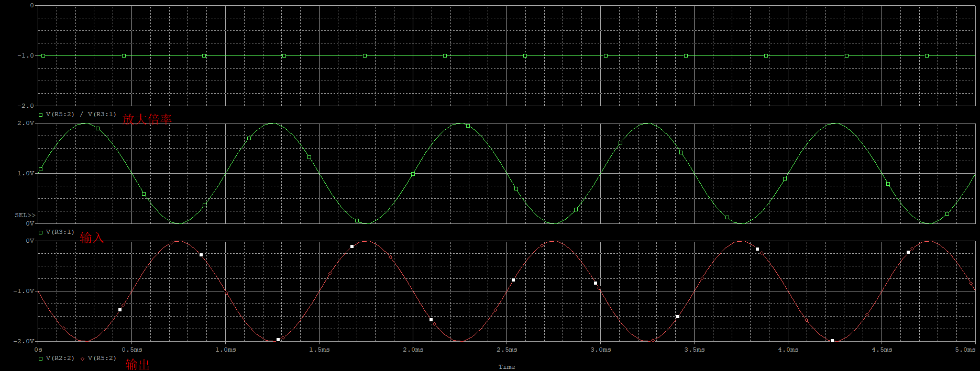This screenshot has width=980, height=371.
Task: Click the green square marker beside V(R5:2) / V(R3:1)
Action: (x=40, y=115)
